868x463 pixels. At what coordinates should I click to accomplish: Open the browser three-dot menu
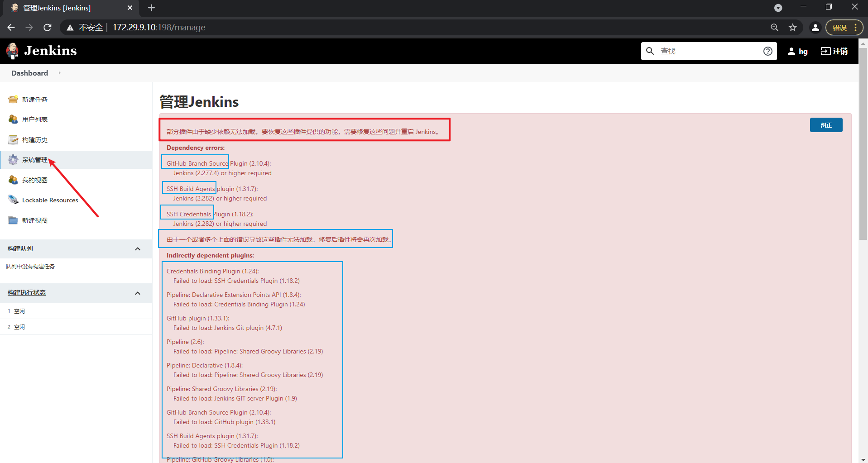click(855, 28)
